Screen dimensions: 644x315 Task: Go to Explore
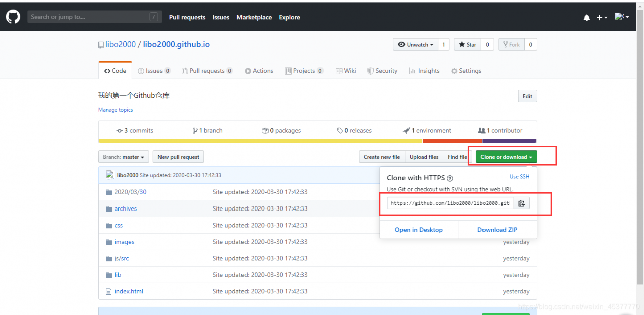(x=290, y=17)
